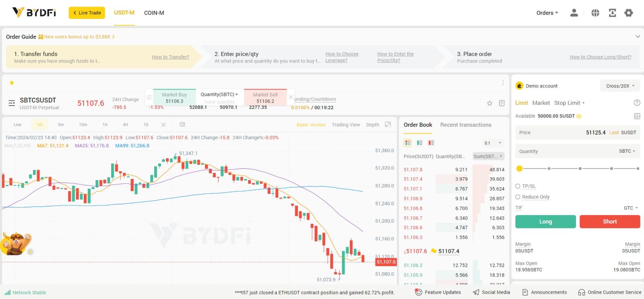The image size is (644, 299).
Task: Enable the Reduce Only option
Action: [x=518, y=197]
